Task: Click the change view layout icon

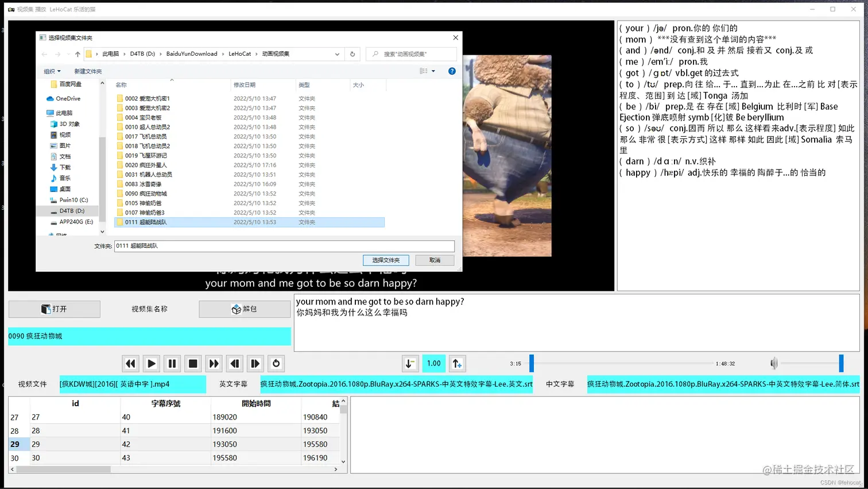Action: coord(424,71)
